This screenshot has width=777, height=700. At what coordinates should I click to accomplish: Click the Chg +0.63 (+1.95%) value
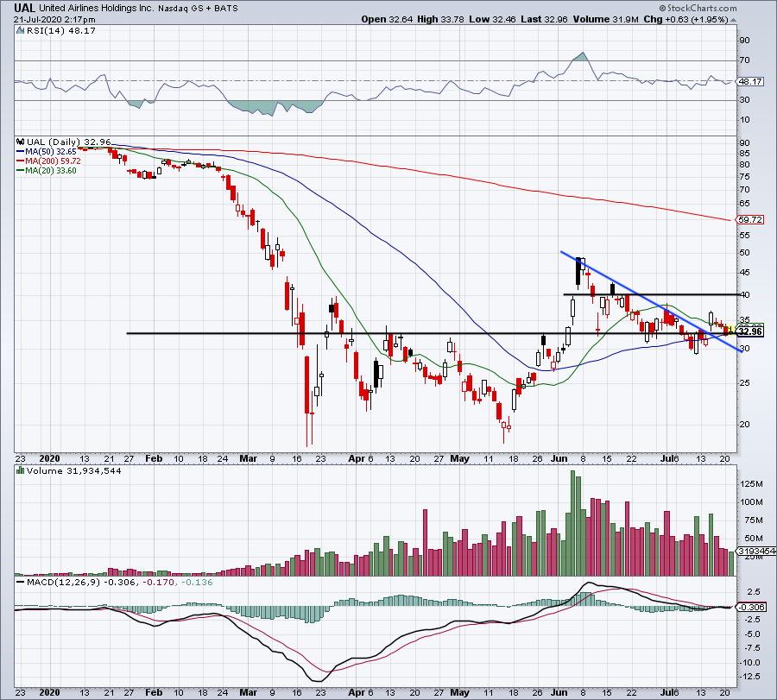[x=685, y=19]
